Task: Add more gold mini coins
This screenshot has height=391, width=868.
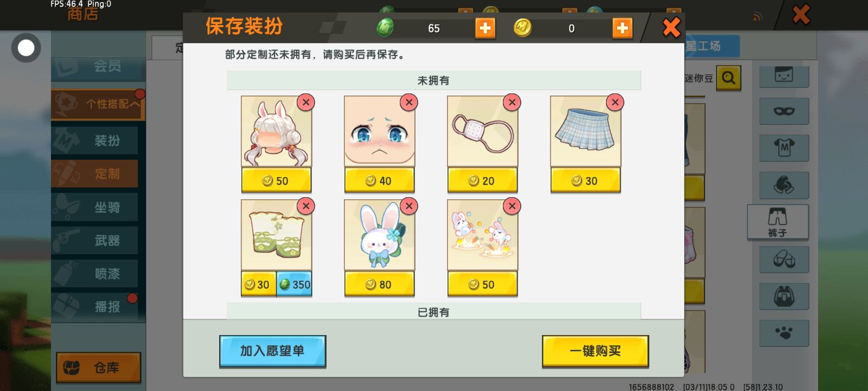Action: (622, 28)
